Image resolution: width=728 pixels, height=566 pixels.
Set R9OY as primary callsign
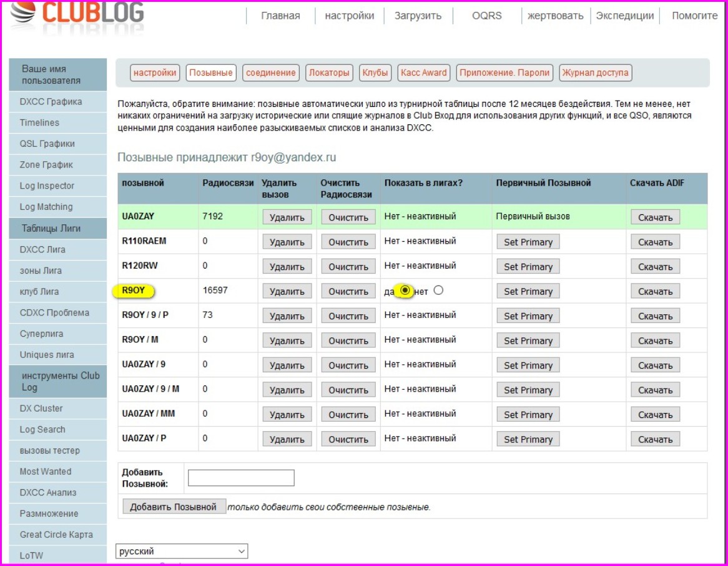(528, 292)
